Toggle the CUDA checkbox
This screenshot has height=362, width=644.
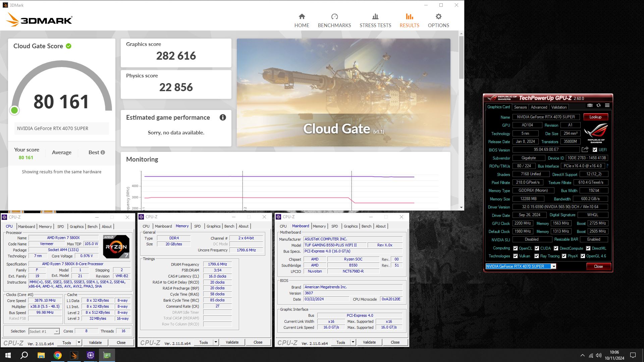[537, 248]
